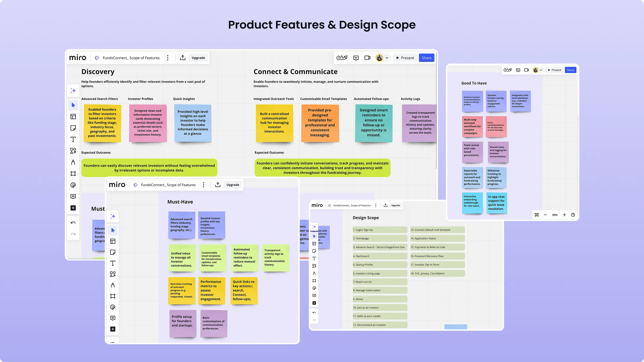Click Share button in main Miro window
The height and width of the screenshot is (362, 644).
coord(426,58)
